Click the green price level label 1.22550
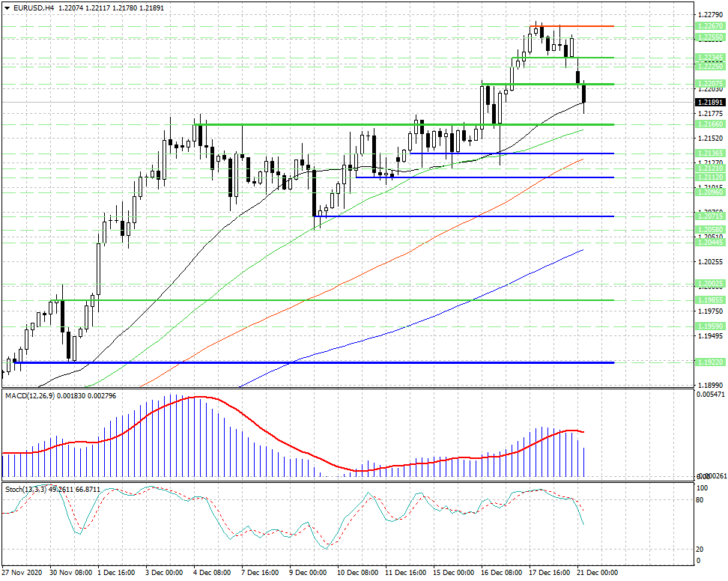The image size is (728, 581). click(x=710, y=37)
